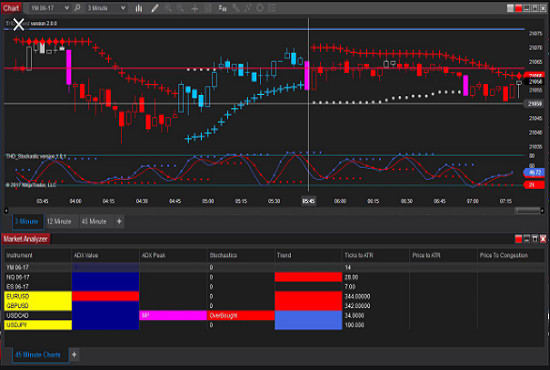Select the GBPUSD instrument row
Viewport: 550px width, 370px height.
[275, 306]
